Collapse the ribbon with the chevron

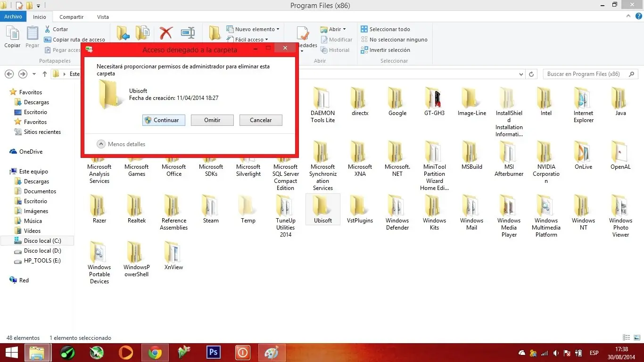click(x=628, y=16)
